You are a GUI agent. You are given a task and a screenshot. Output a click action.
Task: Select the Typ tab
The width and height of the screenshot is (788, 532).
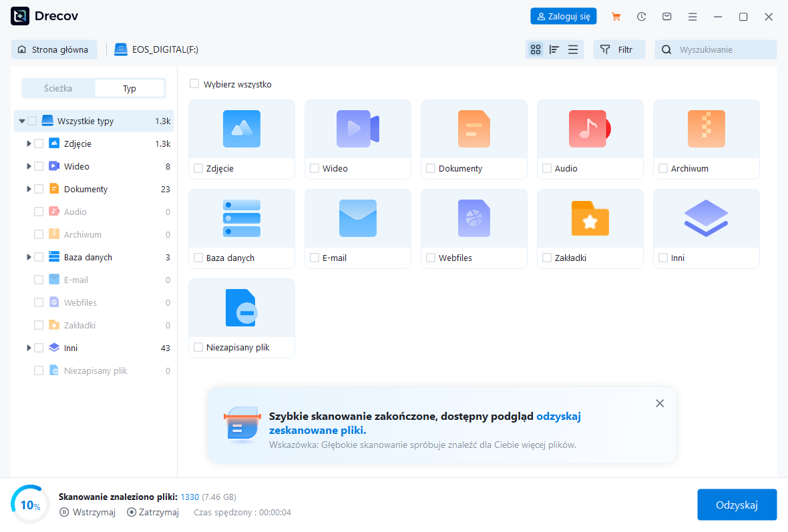coord(129,88)
